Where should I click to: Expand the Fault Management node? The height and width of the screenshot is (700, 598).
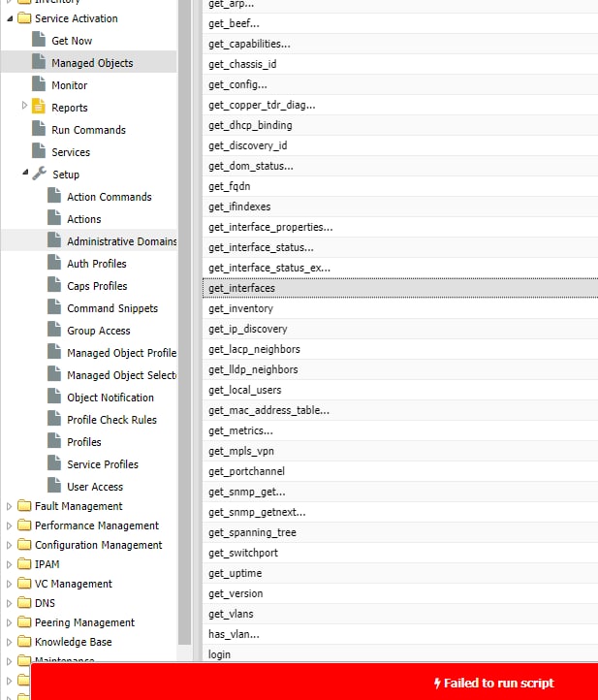[9, 506]
